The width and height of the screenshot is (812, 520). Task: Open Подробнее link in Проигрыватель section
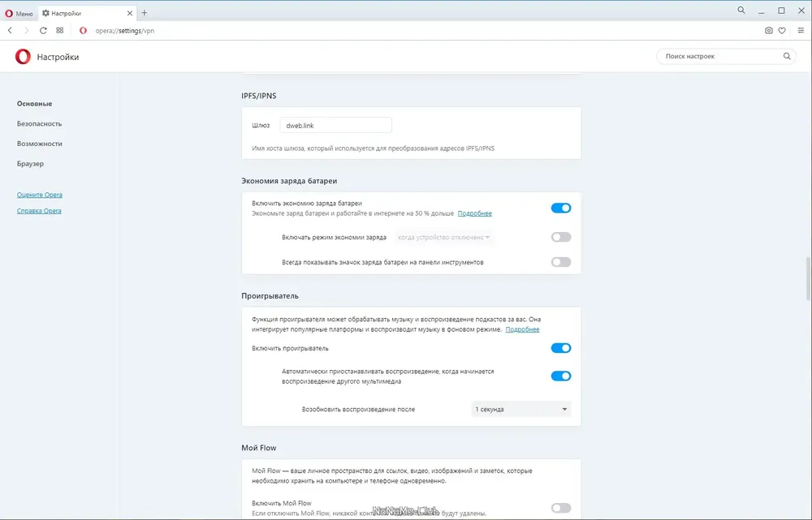[522, 329]
